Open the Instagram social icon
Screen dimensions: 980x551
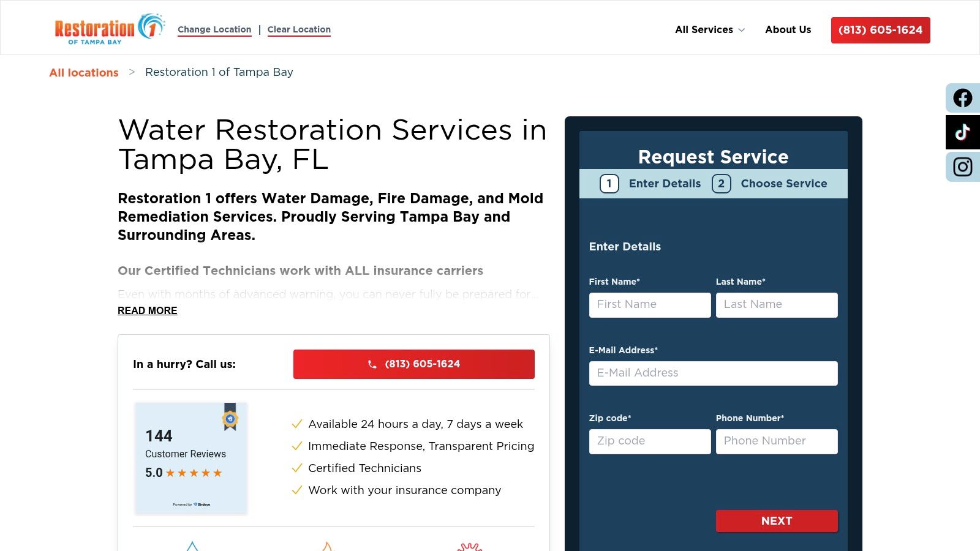[963, 167]
